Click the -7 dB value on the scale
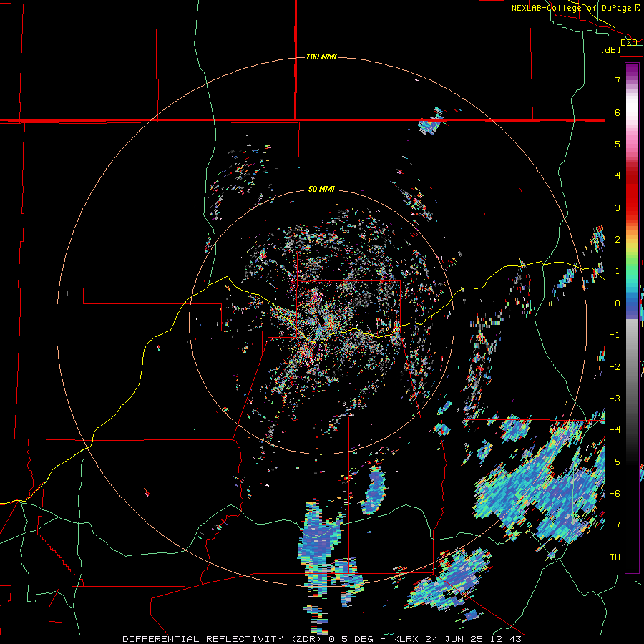Screen dimensions: 644x644 coord(615,525)
